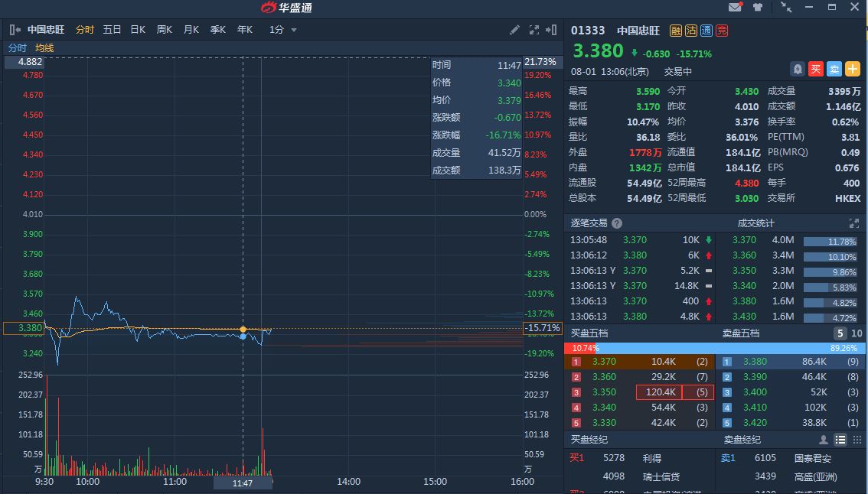Click the 华盛通 logo
The image size is (868, 494).
coord(287,7)
